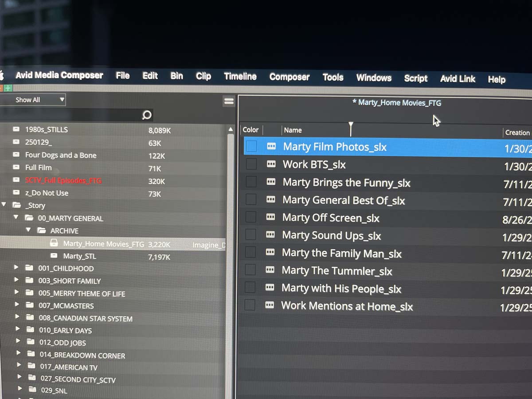Viewport: 532px width, 399px height.
Task: Click color box for Marty The Tummler_slx
Action: (250, 270)
